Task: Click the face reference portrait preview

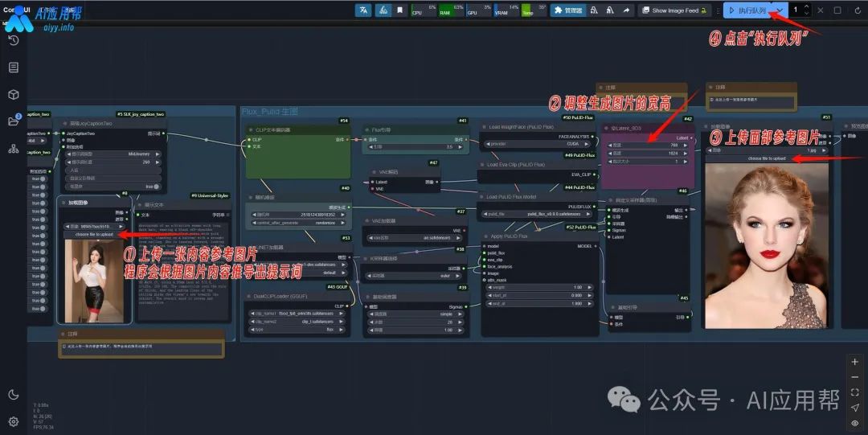Action: [x=767, y=245]
